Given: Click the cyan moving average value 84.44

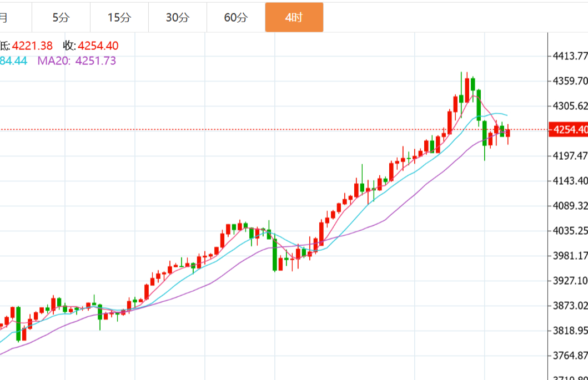Looking at the screenshot, I should [x=13, y=61].
